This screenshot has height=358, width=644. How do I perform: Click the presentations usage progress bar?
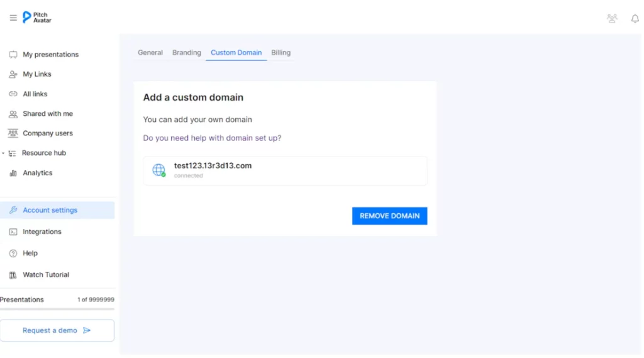point(57,309)
